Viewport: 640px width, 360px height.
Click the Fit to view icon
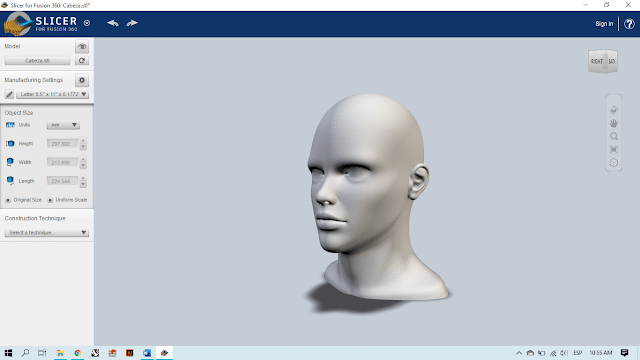(613, 149)
